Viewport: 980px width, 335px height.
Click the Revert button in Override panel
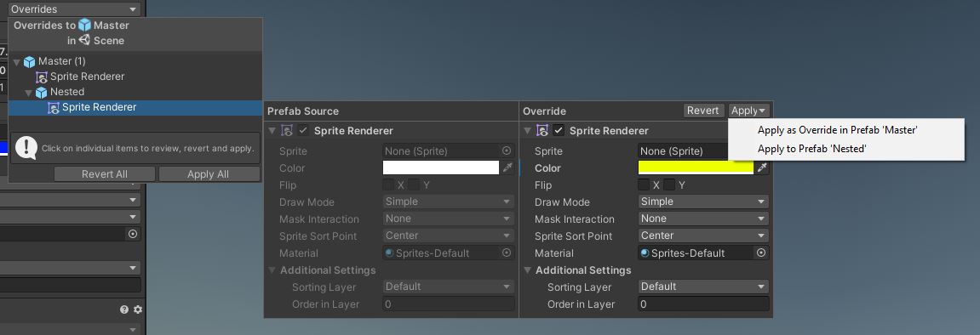point(703,111)
